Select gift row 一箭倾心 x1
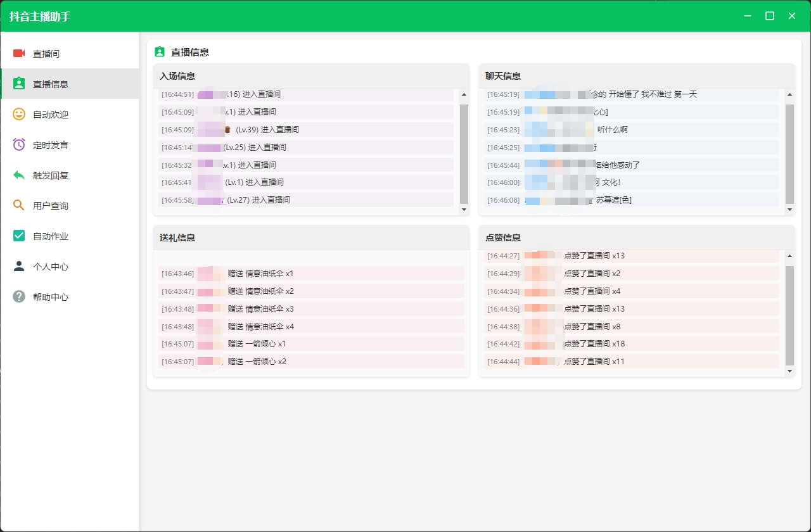The height and width of the screenshot is (532, 811). tap(311, 344)
